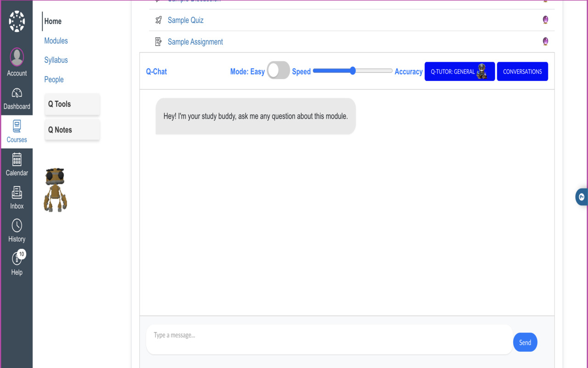Open the Sample Quiz link
Viewport: 588px width, 368px height.
[x=186, y=20]
